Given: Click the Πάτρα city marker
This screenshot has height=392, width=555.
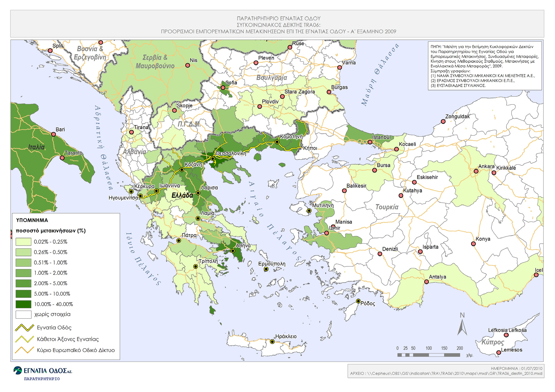Looking at the screenshot, I should tap(179, 240).
